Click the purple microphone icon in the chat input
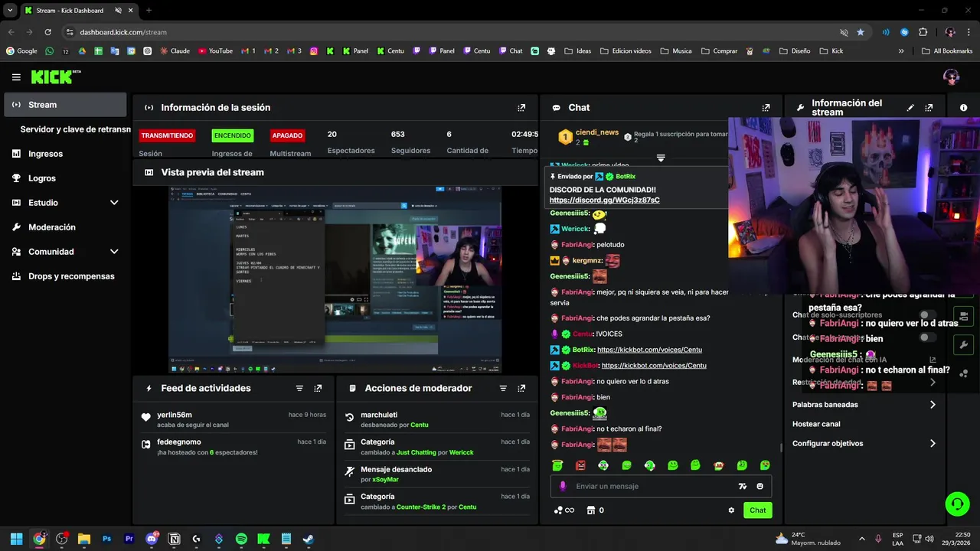 tap(563, 486)
